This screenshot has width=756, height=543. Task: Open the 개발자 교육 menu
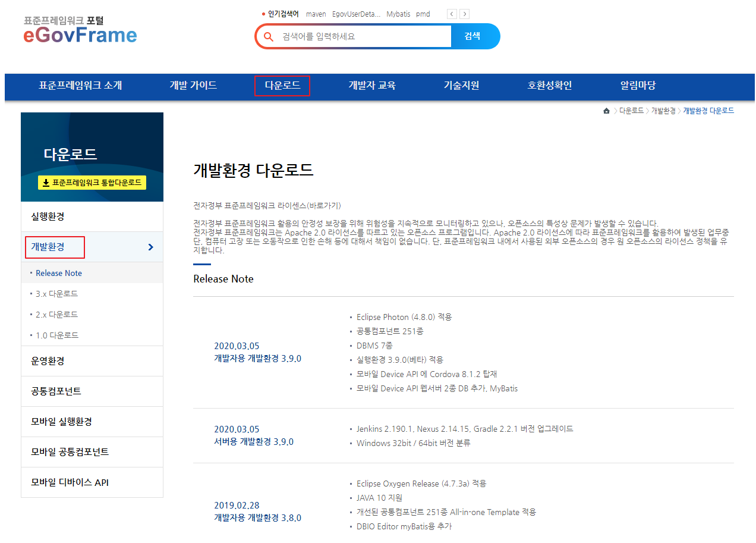[x=372, y=86]
